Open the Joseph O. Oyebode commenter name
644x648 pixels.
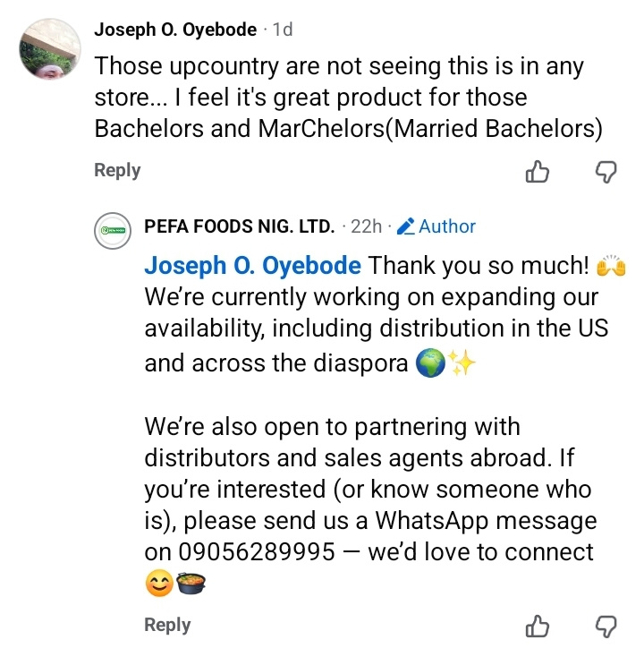point(175,30)
